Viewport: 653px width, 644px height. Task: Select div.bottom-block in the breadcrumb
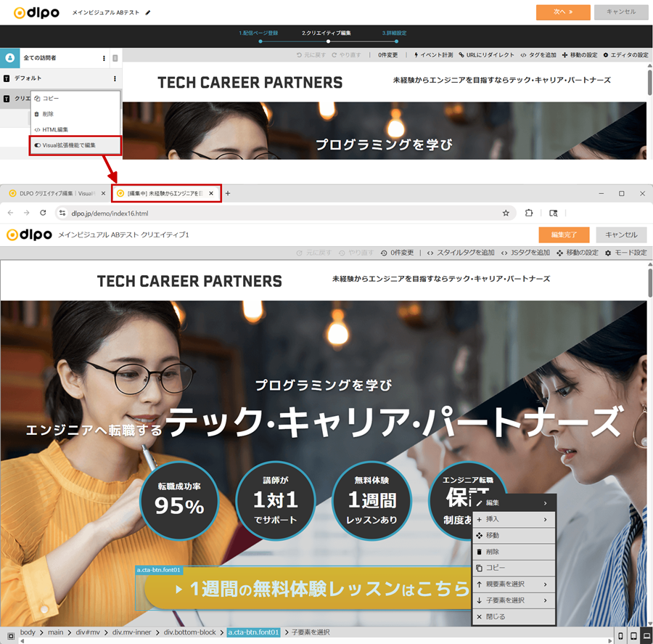pyautogui.click(x=190, y=632)
